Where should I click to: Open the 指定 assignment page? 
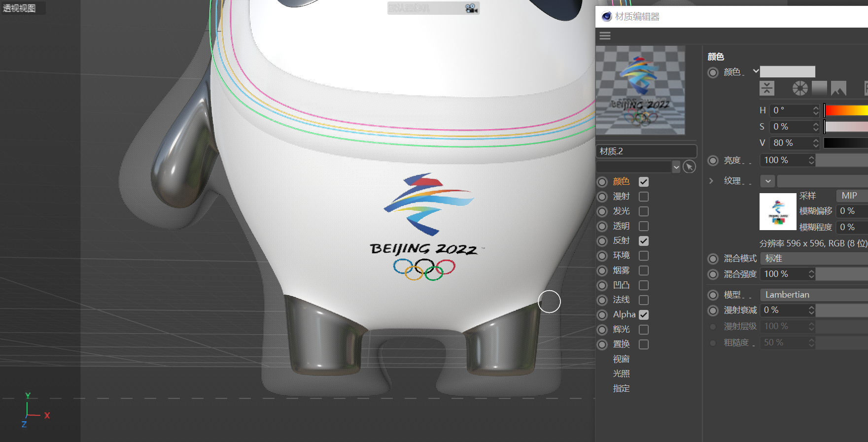point(621,389)
